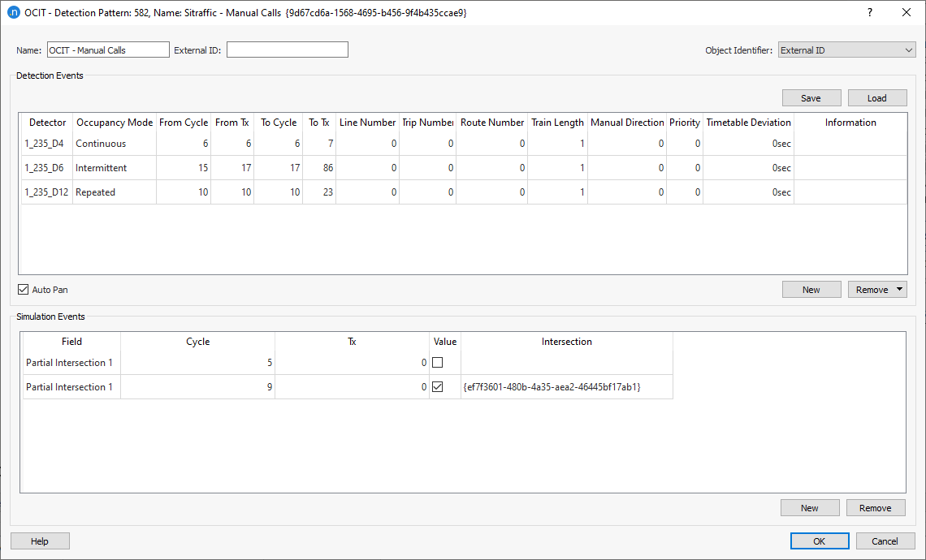
Task: Uncheck the Value box for cycle 9 simulation event
Action: coord(436,386)
